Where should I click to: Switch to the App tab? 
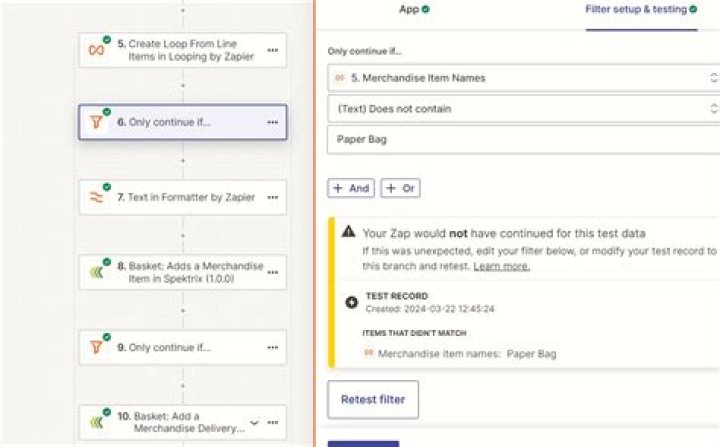(414, 9)
